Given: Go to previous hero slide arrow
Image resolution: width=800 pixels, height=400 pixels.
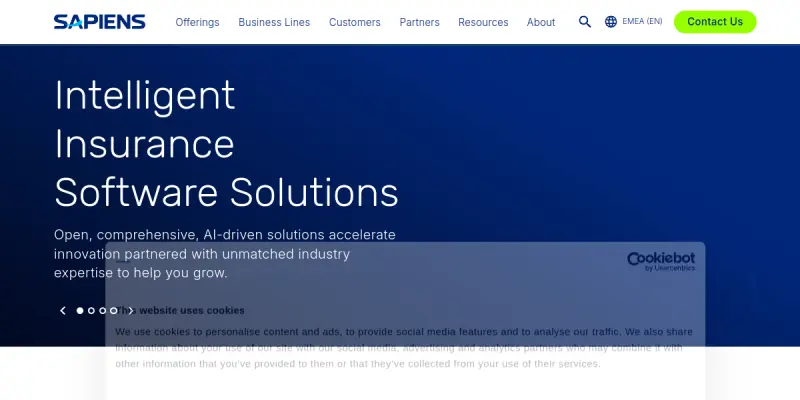Looking at the screenshot, I should pos(63,311).
